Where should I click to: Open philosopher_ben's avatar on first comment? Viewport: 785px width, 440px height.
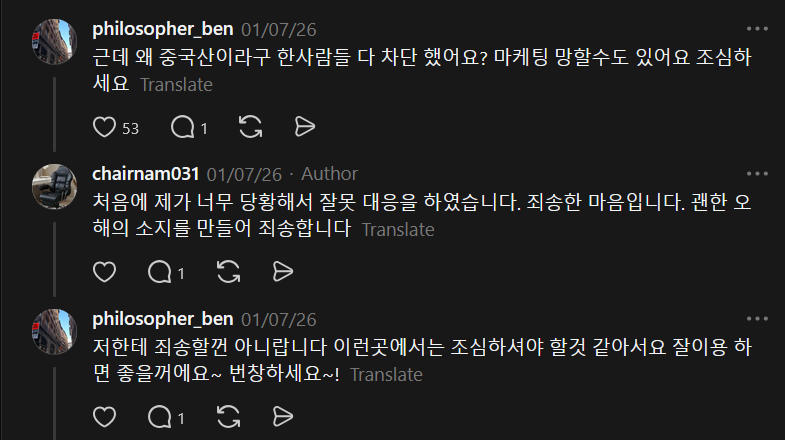[55, 42]
